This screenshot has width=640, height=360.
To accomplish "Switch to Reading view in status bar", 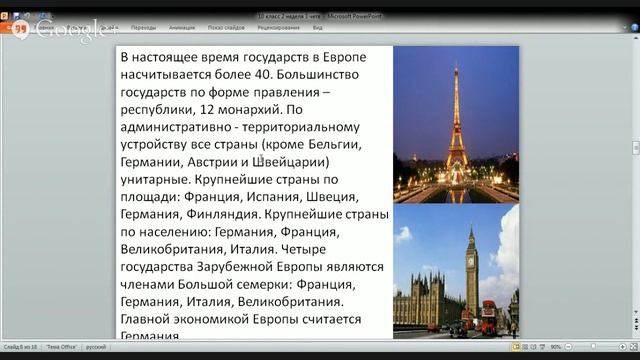I will pos(534,347).
